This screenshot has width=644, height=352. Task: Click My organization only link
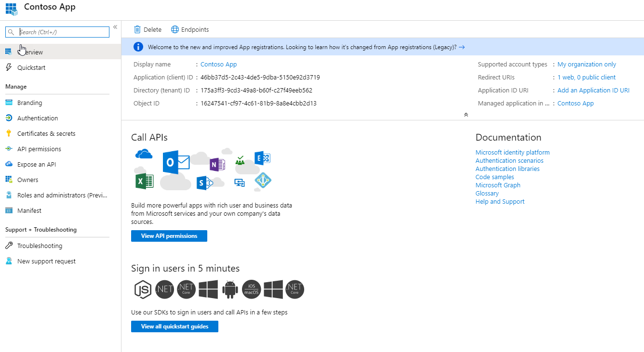587,64
